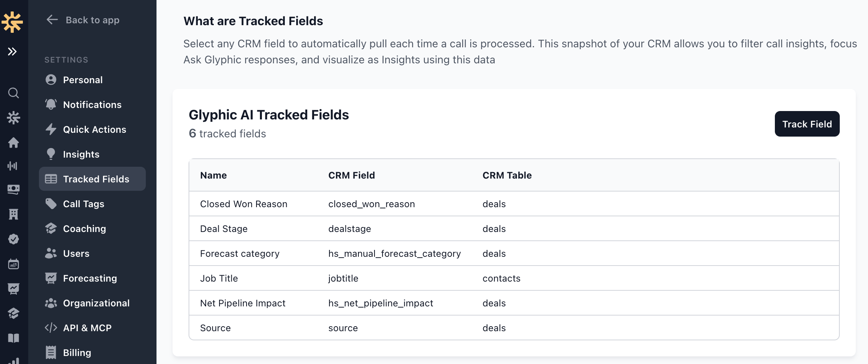Open Notifications settings
The image size is (868, 364).
pos(92,105)
